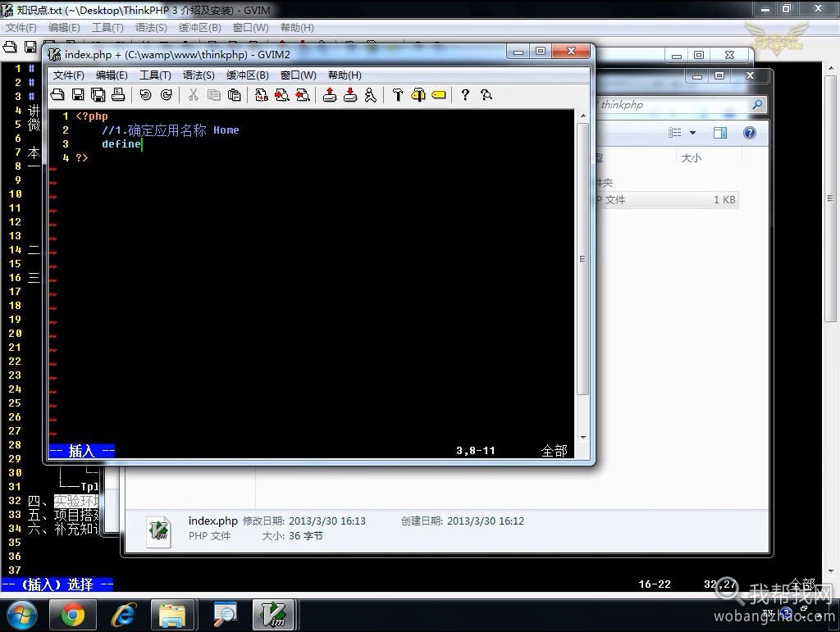Open 文件(F) menu in GVIM2 window
Image resolution: width=840 pixels, height=632 pixels.
click(69, 75)
